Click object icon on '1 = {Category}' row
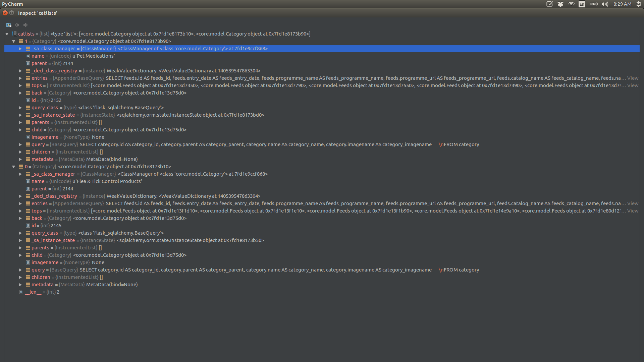Image resolution: width=644 pixels, height=362 pixels. tap(21, 41)
